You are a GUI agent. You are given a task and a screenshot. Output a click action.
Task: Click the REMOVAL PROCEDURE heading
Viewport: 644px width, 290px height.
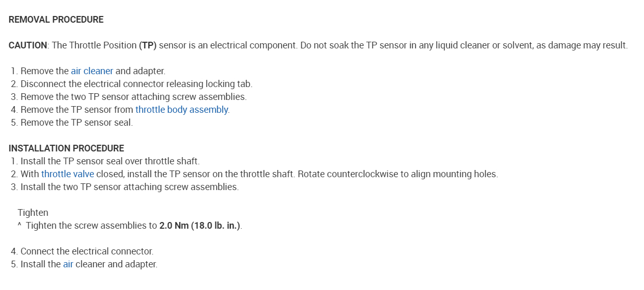(x=56, y=20)
